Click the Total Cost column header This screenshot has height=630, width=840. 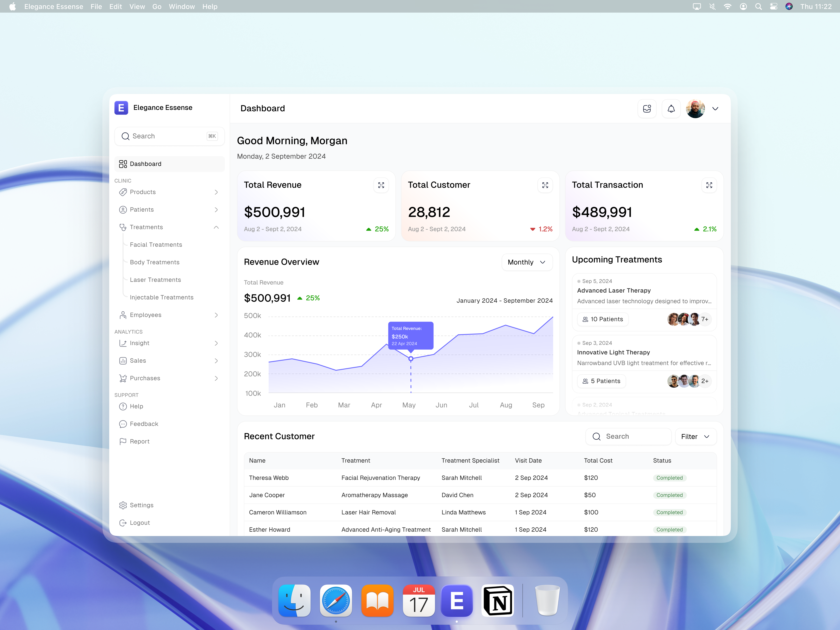598,461
